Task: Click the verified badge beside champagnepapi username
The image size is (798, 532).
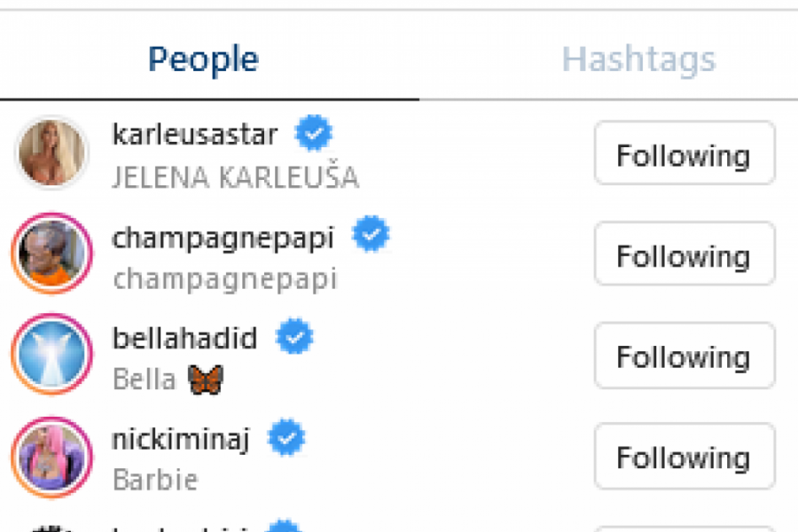Action: tap(371, 236)
